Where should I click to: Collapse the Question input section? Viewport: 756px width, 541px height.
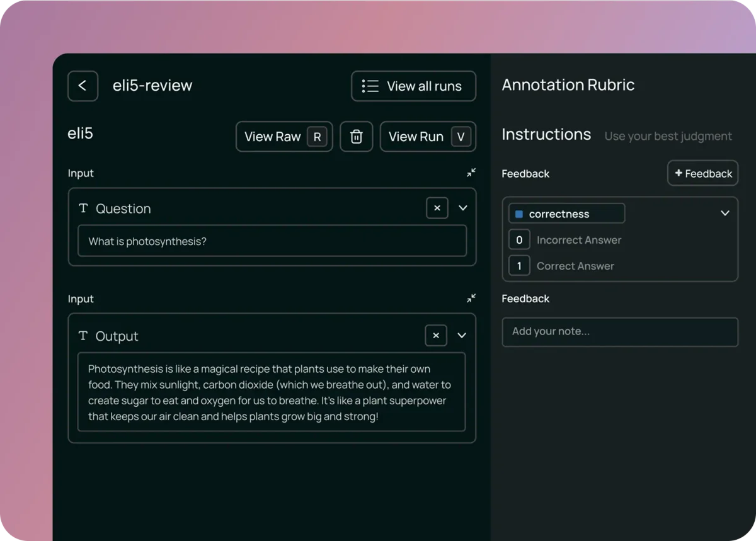pyautogui.click(x=471, y=173)
